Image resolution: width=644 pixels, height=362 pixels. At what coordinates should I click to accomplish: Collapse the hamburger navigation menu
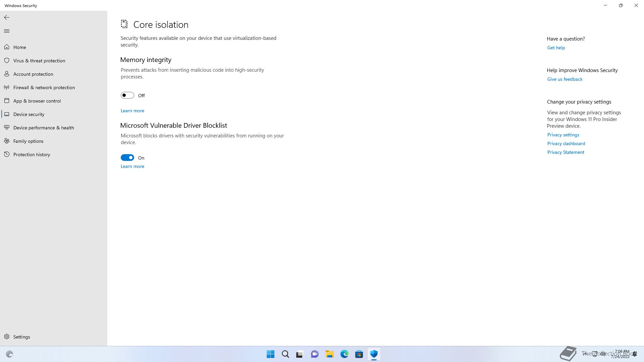coord(7,31)
